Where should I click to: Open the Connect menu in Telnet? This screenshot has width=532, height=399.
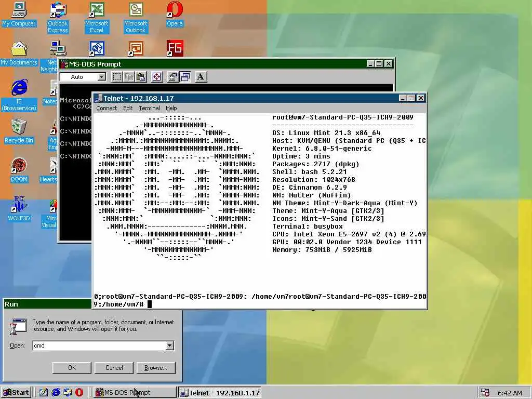[107, 108]
